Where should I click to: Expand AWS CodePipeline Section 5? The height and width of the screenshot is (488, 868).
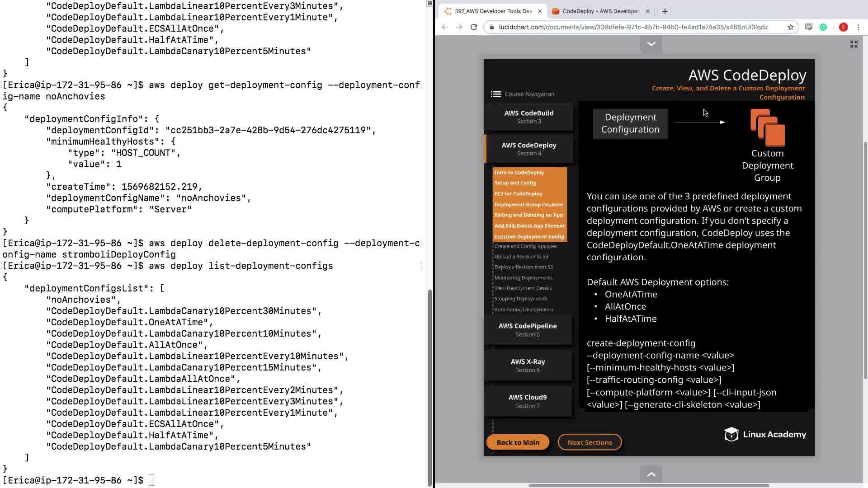coord(528,330)
